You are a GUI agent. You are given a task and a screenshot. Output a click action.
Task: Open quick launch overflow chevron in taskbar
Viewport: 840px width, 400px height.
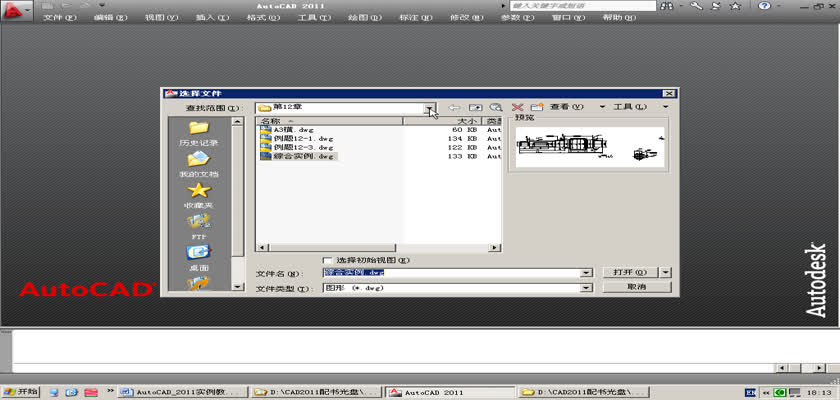click(x=111, y=391)
